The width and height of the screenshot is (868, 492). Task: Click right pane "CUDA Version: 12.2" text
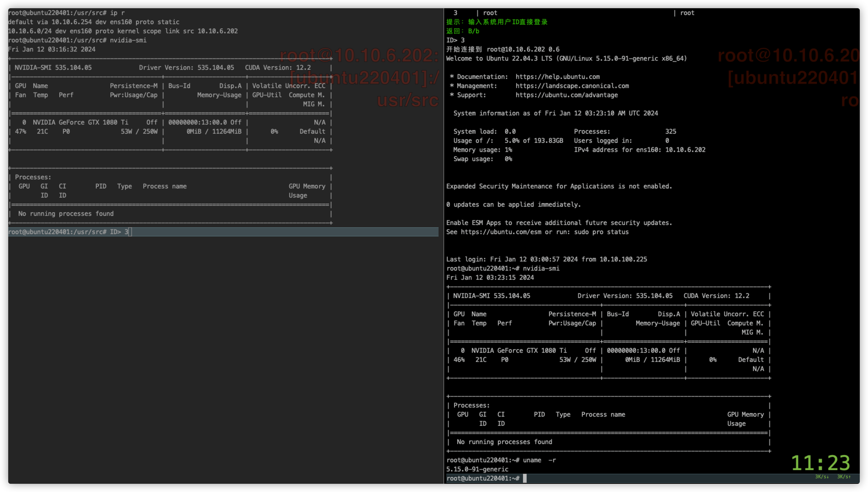716,296
